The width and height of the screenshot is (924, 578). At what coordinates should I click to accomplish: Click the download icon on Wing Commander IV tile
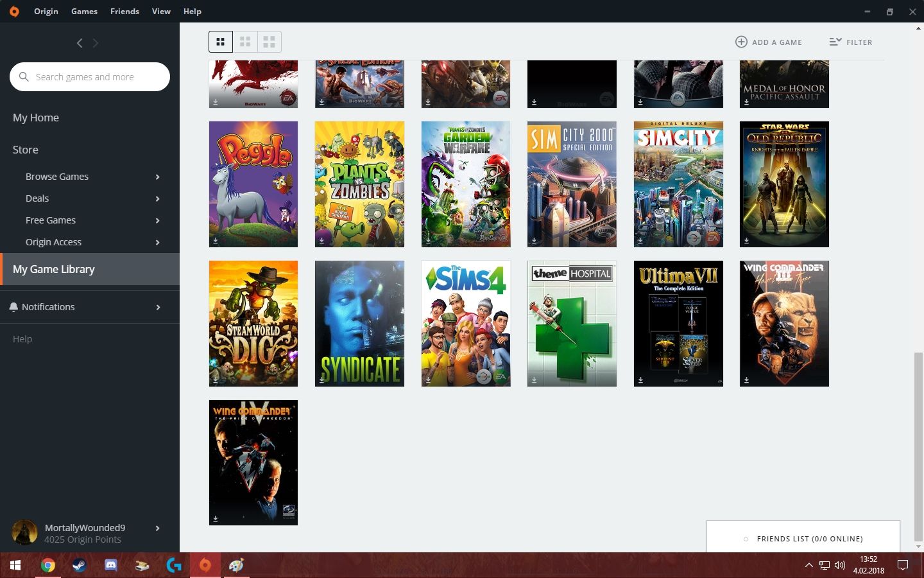[x=216, y=519]
